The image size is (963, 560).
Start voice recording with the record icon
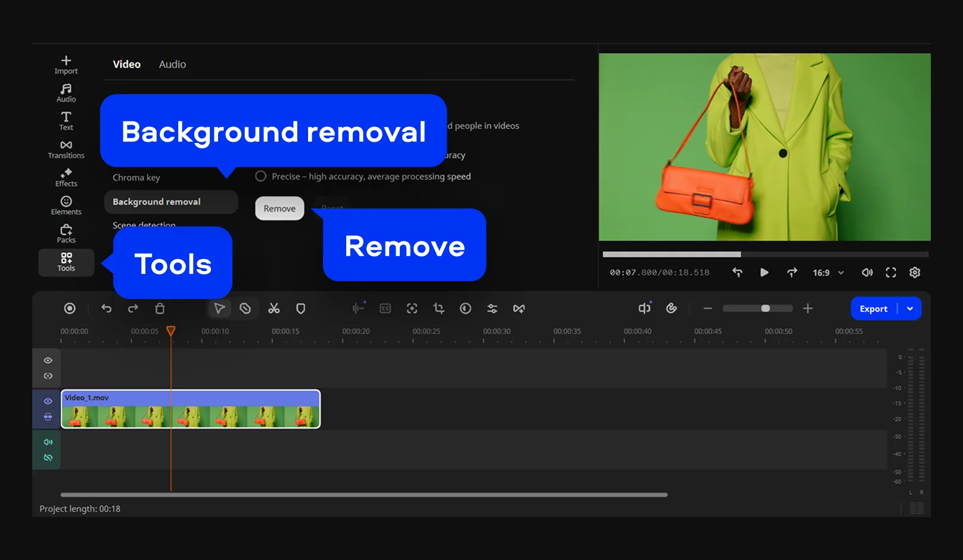[70, 309]
